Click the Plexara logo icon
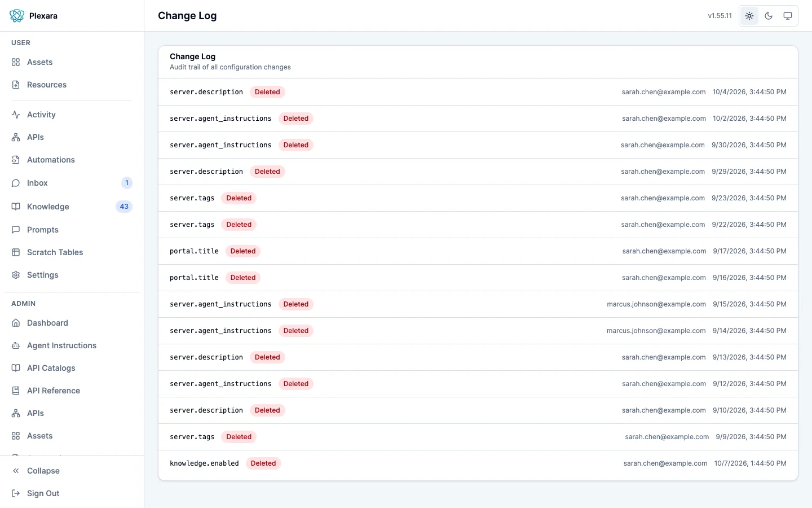 point(17,16)
